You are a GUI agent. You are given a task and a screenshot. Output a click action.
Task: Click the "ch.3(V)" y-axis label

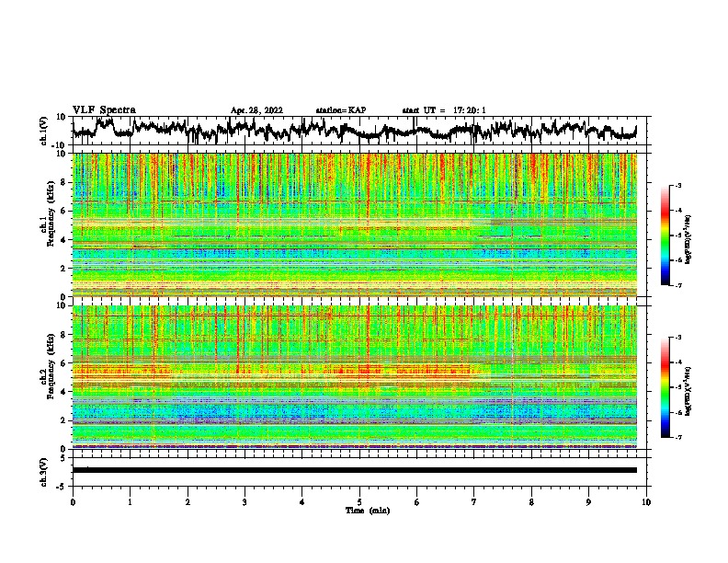(44, 472)
